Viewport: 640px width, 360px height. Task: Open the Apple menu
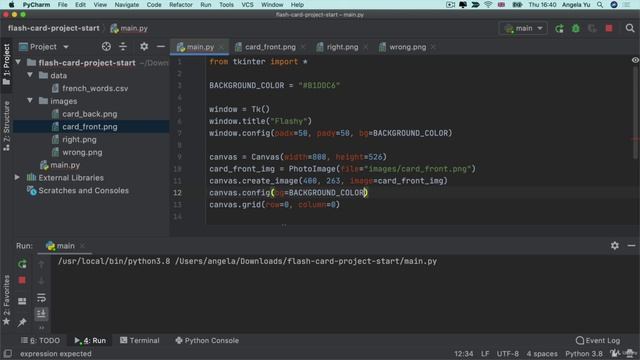(11, 5)
